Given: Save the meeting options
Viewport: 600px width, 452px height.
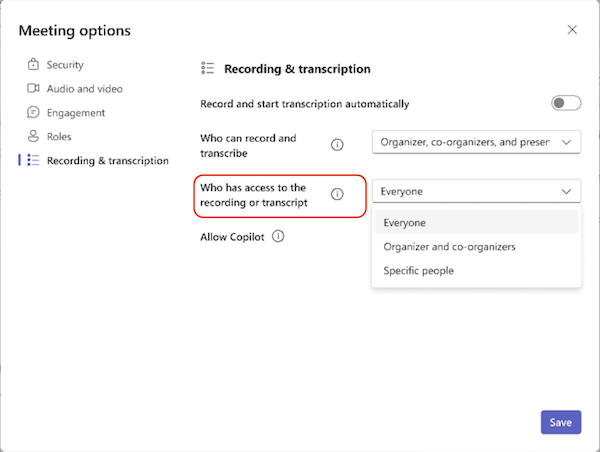Looking at the screenshot, I should click(x=561, y=422).
